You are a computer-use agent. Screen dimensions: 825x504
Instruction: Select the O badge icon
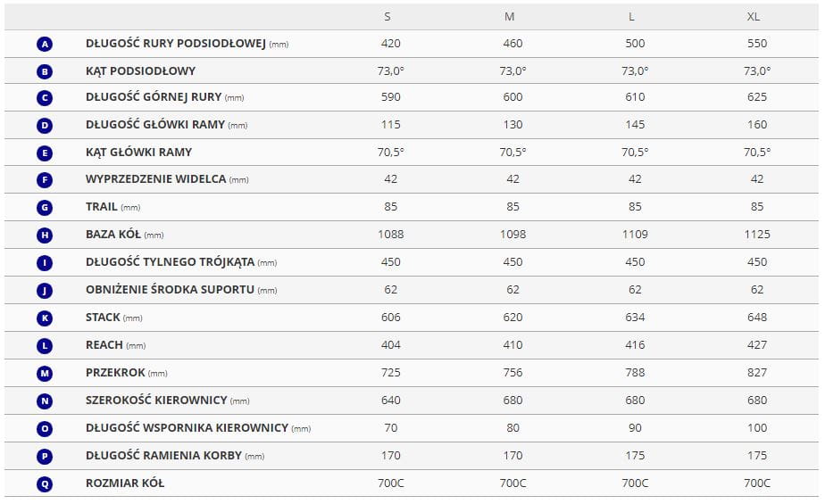pyautogui.click(x=46, y=429)
